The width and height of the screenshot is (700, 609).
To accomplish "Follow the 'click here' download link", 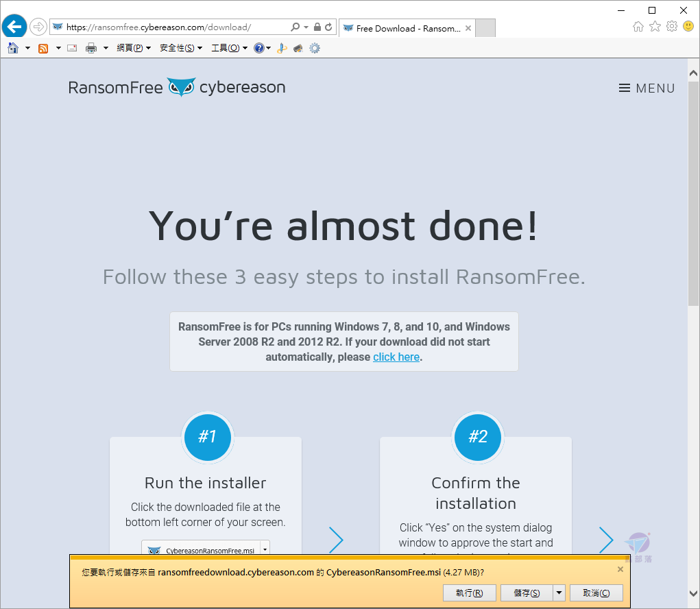I will coord(396,357).
